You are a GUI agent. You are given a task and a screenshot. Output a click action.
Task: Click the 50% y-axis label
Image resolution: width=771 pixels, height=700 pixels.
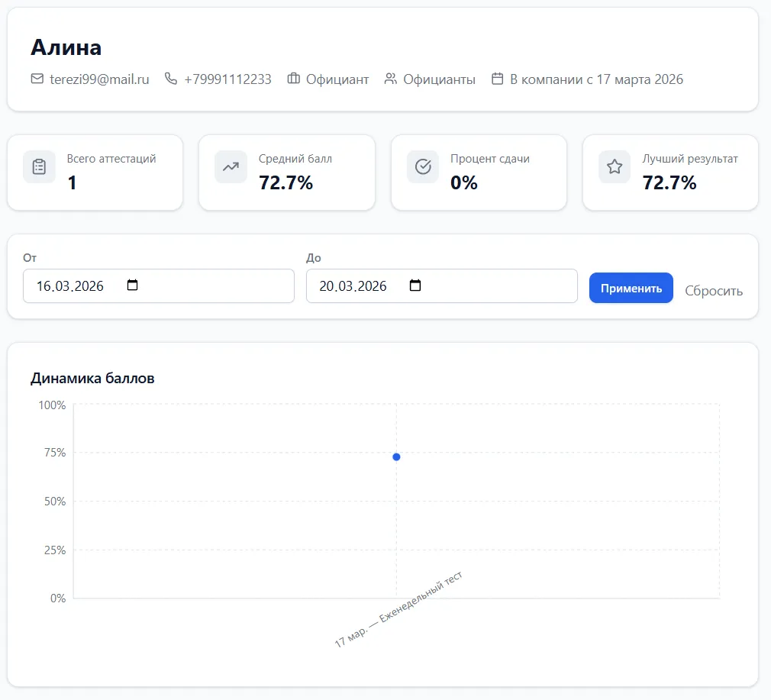(54, 502)
